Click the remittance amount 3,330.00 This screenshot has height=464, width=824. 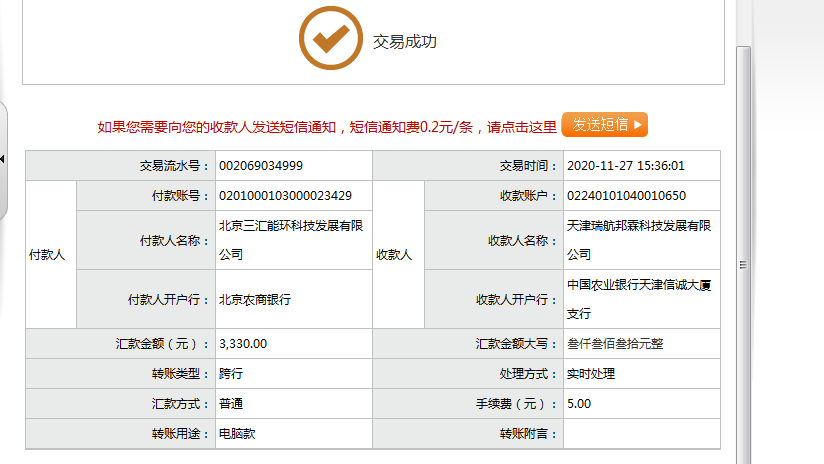[x=243, y=344]
